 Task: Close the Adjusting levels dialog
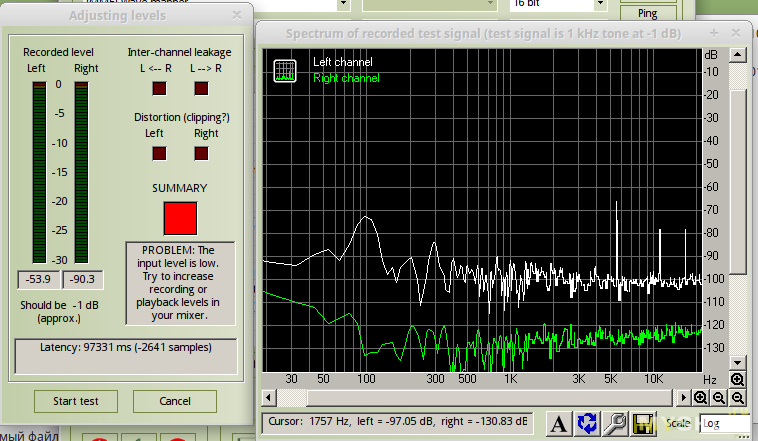237,15
